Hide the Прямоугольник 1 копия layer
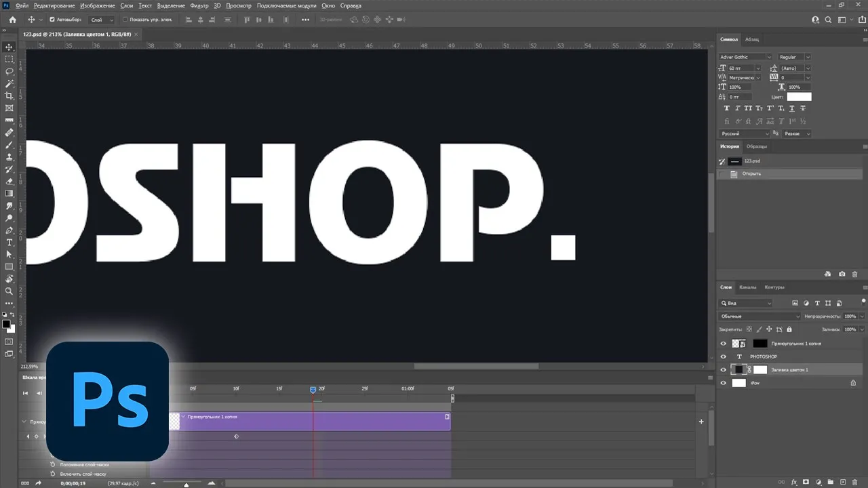This screenshot has width=868, height=488. click(723, 344)
